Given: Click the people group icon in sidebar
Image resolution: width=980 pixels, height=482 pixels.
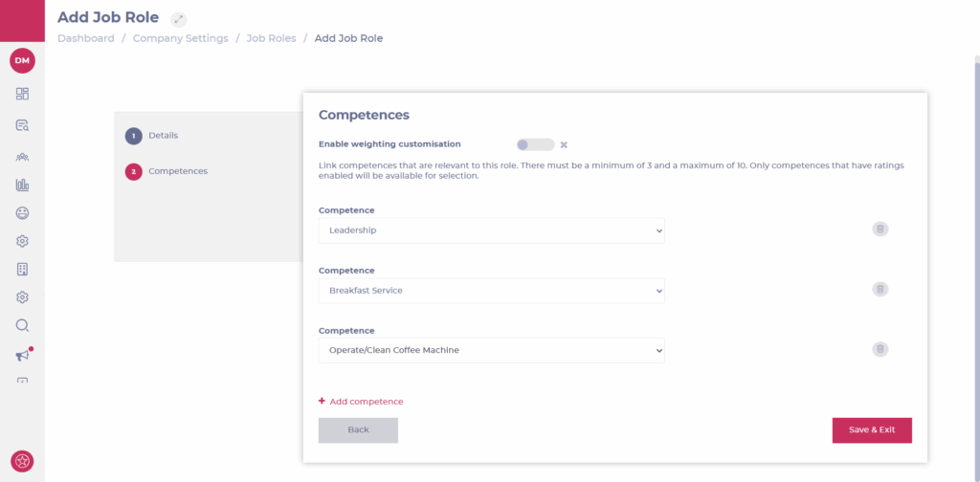Looking at the screenshot, I should click(x=23, y=157).
